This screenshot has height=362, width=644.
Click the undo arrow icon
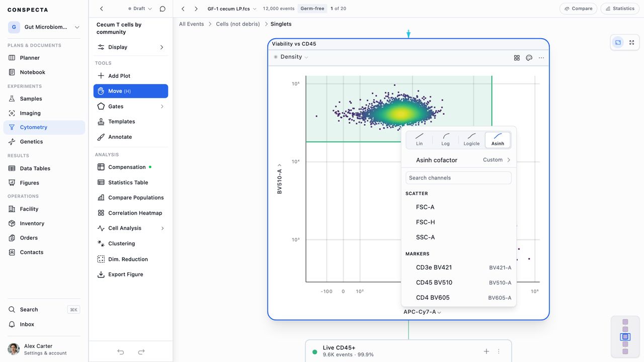point(121,352)
